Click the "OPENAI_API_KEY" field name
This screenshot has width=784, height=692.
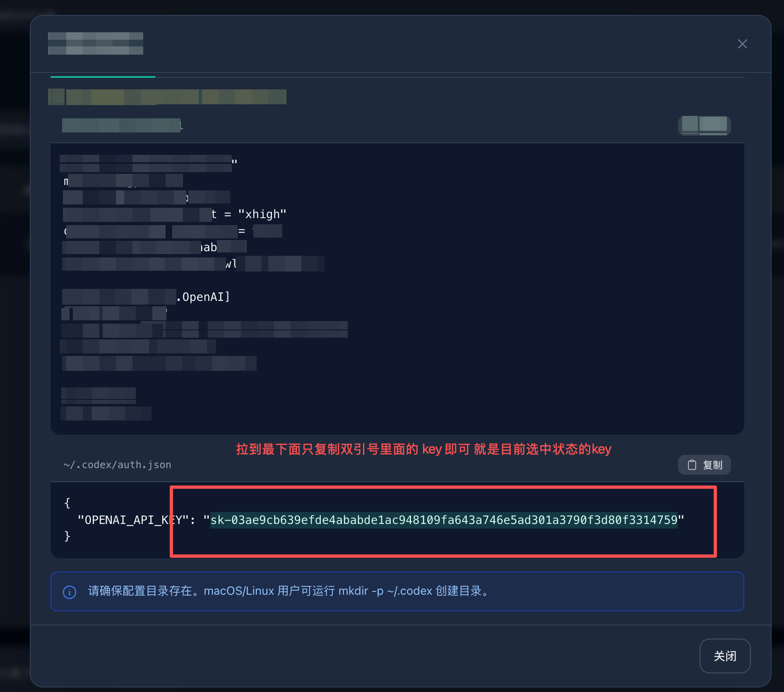(x=133, y=520)
